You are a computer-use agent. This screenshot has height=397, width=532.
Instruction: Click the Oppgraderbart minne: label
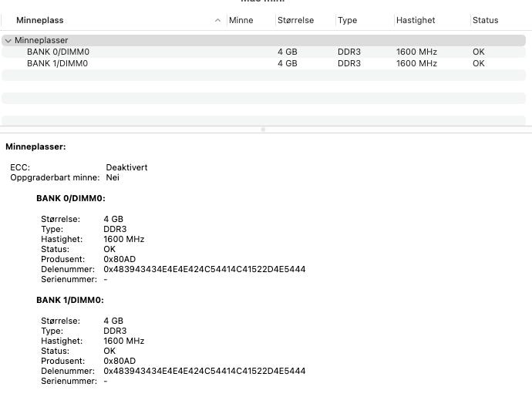tap(55, 177)
